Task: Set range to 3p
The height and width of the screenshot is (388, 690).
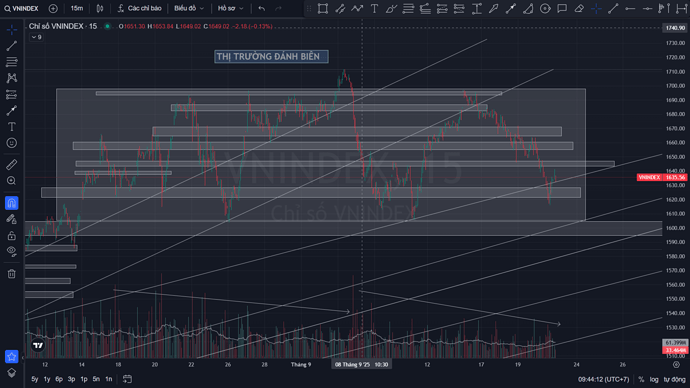Action: point(71,379)
